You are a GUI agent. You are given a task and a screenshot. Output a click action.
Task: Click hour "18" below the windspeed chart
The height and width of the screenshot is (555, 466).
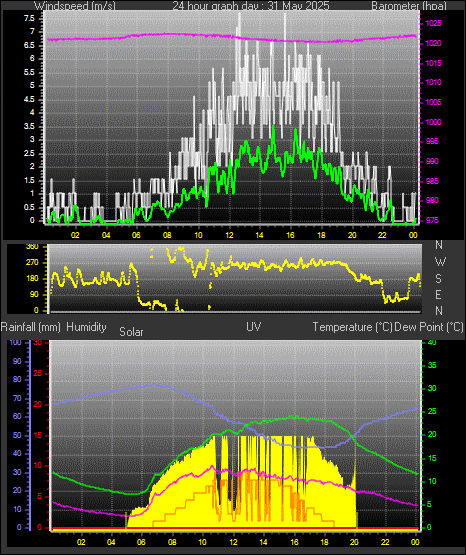pyautogui.click(x=321, y=235)
